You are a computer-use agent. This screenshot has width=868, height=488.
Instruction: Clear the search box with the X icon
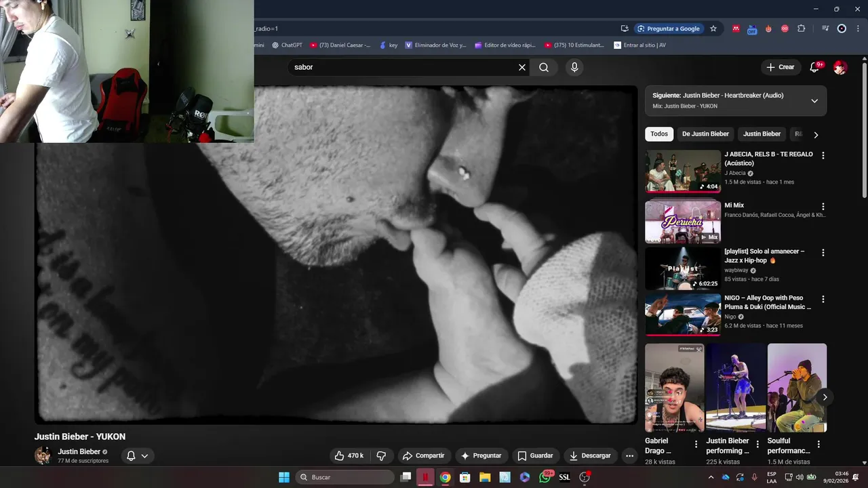pyautogui.click(x=522, y=67)
